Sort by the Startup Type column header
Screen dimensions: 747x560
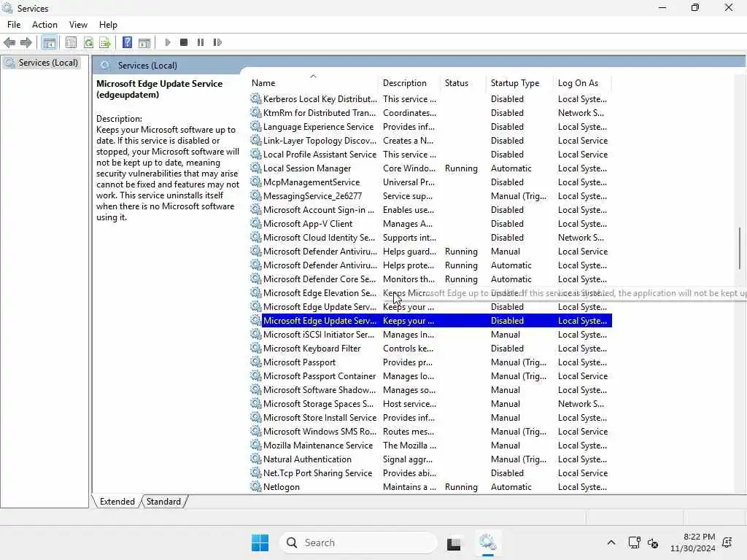click(519, 83)
